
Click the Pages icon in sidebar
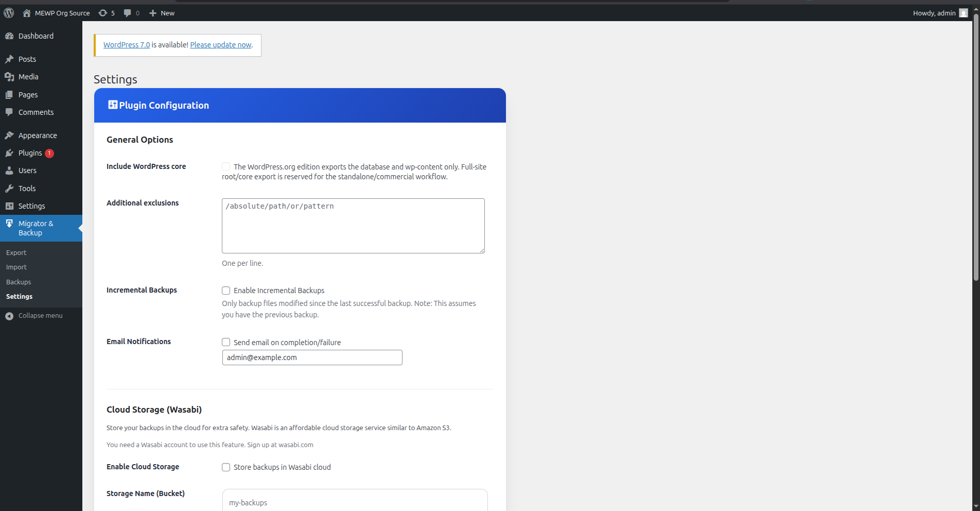(x=9, y=95)
